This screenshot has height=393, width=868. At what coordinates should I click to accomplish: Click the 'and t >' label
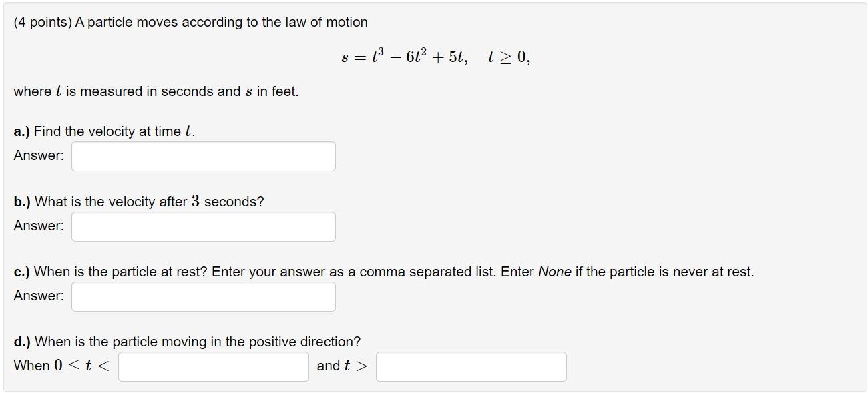coord(342,366)
